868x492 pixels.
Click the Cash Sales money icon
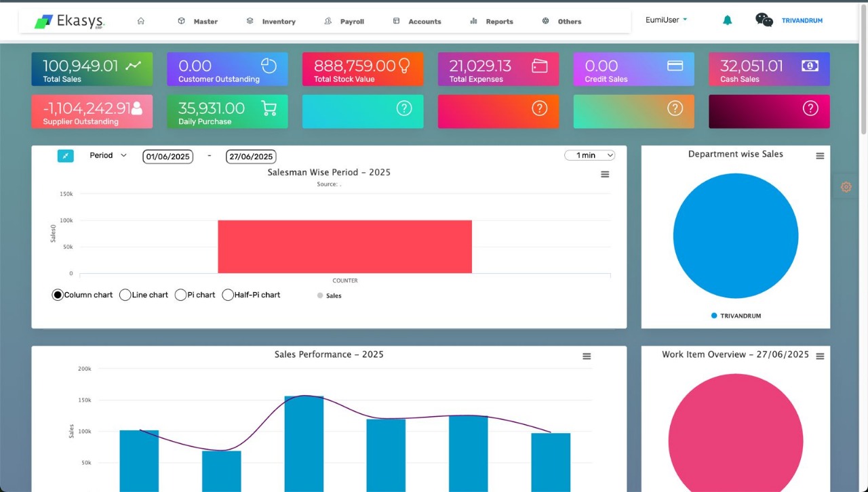pyautogui.click(x=810, y=66)
